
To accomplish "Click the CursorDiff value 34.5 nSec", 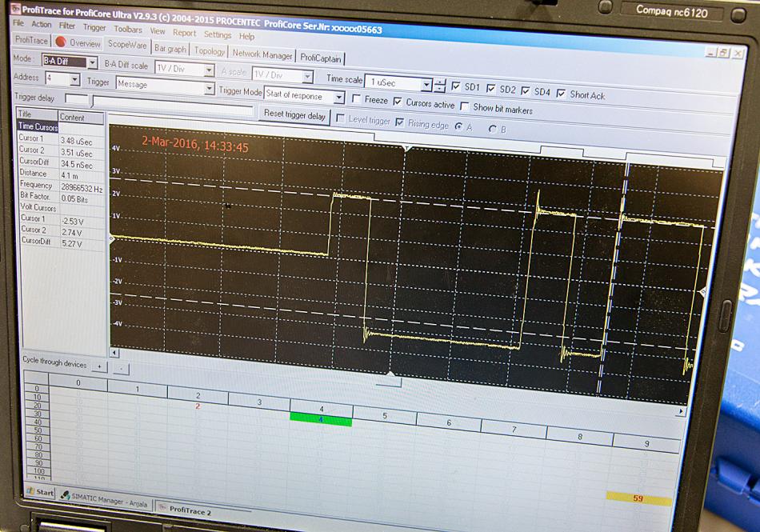I will click(77, 165).
